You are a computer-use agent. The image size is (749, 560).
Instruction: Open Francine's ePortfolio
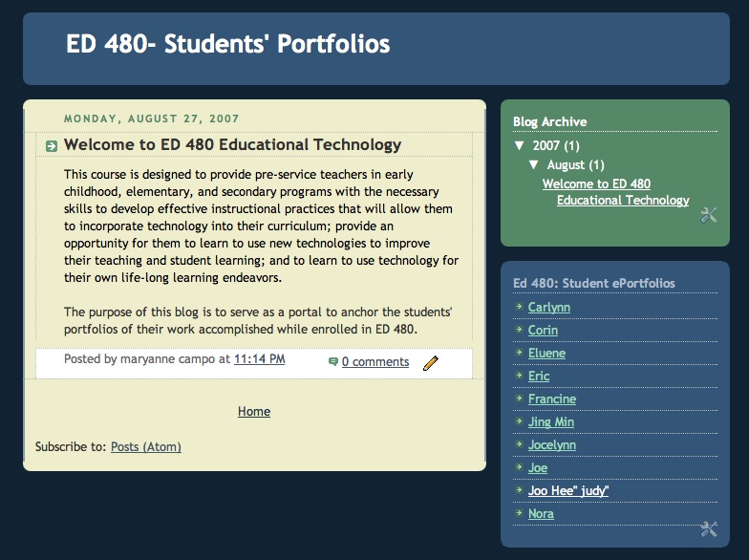552,399
